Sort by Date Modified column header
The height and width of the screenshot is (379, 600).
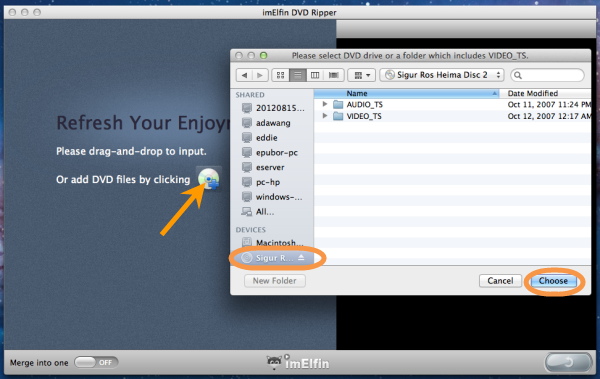pyautogui.click(x=545, y=93)
